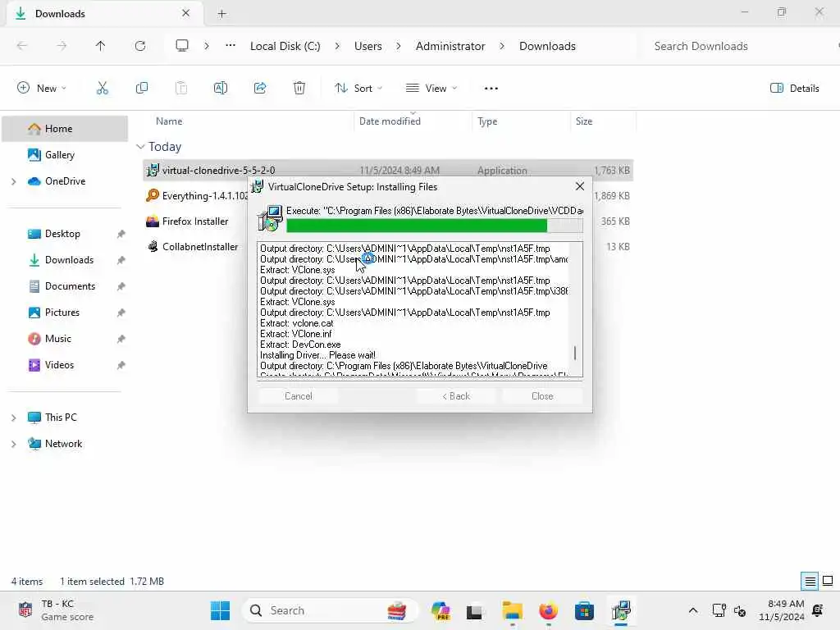
Task: Show hidden system tray icons
Action: (692, 610)
